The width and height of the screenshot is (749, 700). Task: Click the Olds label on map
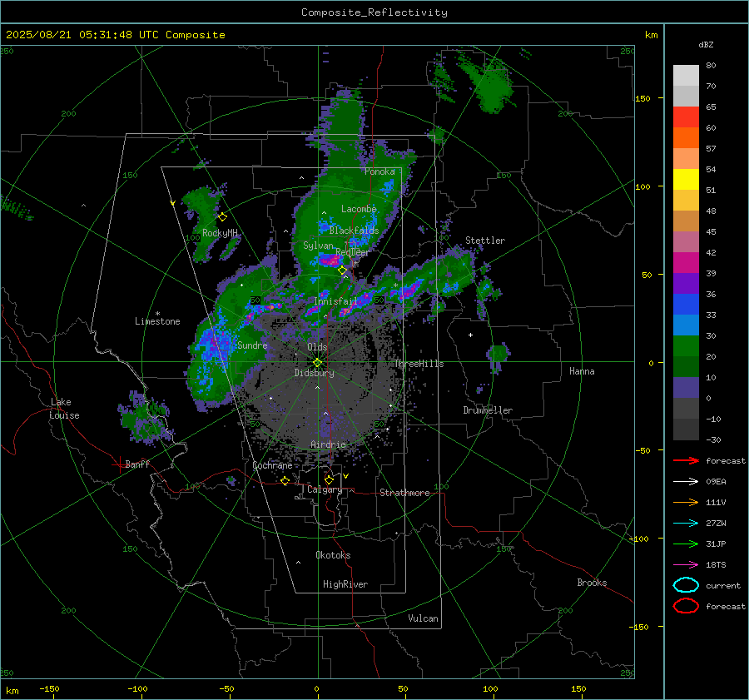pyautogui.click(x=317, y=347)
